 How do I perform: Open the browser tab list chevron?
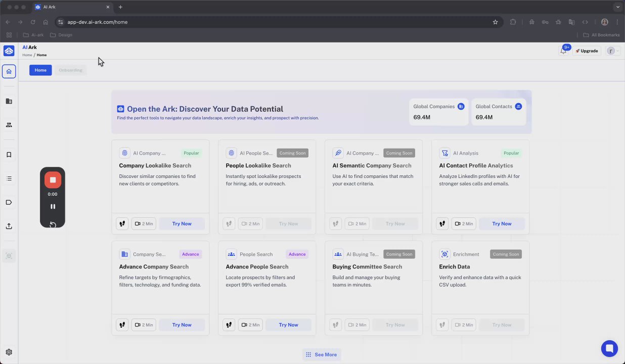pos(617,7)
